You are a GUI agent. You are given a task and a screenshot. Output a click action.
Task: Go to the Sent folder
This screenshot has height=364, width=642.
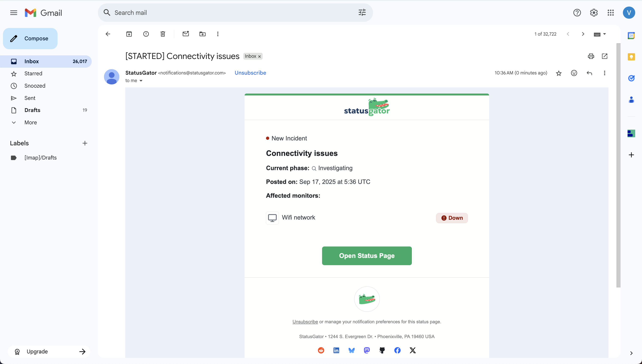(30, 98)
